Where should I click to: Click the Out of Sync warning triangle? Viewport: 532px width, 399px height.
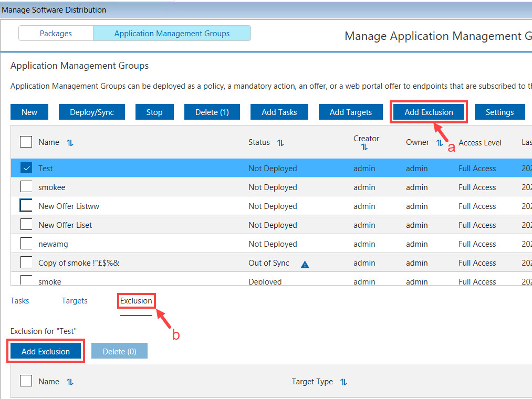tap(305, 264)
